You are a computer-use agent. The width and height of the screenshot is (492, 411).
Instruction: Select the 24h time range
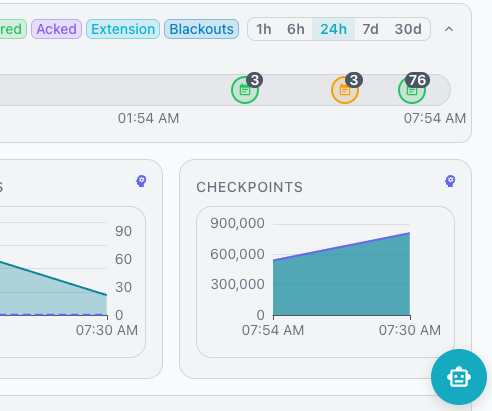(333, 29)
